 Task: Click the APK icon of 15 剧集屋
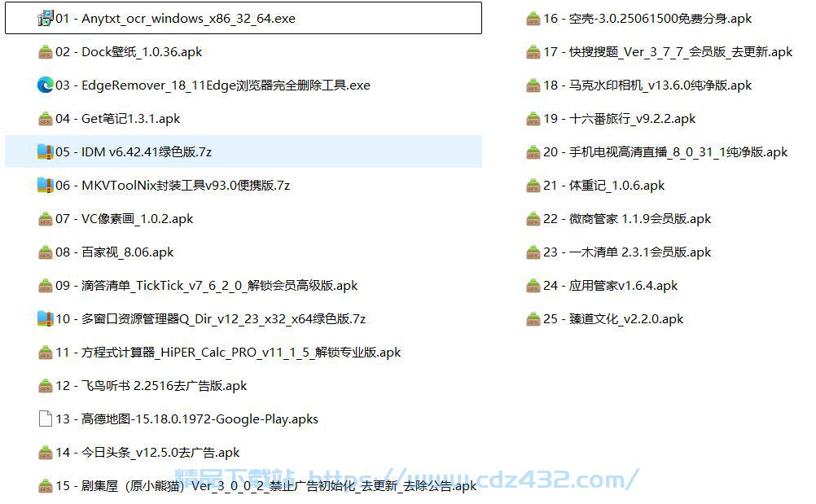click(x=46, y=486)
